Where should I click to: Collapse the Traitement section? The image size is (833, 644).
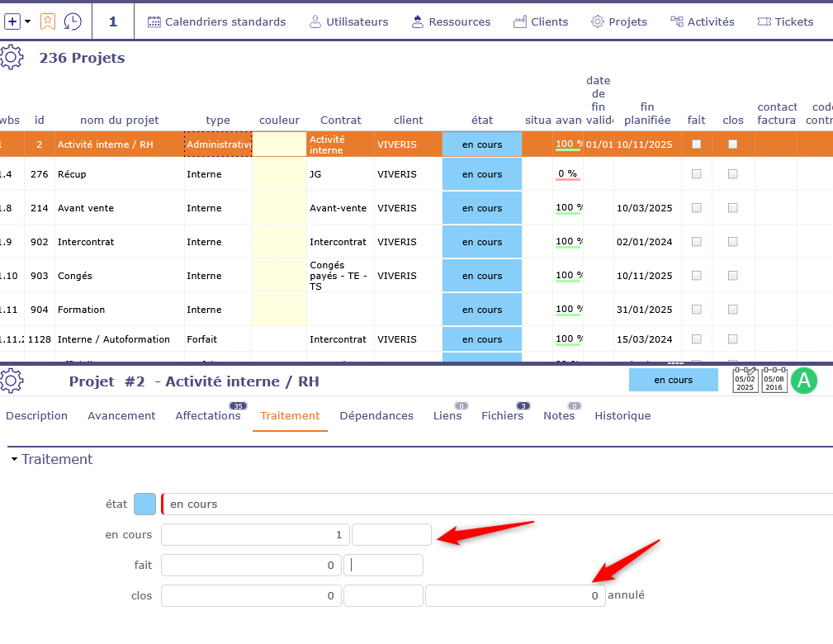[x=14, y=459]
